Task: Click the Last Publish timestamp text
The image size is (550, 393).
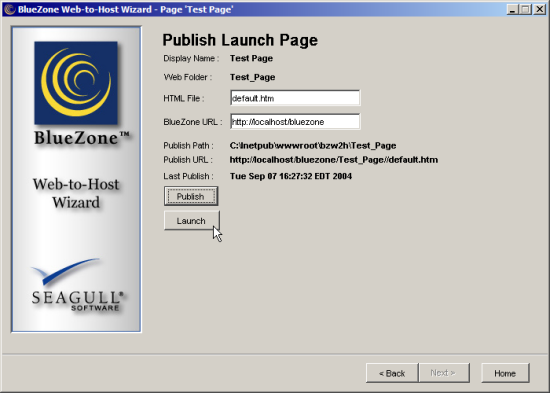Action: [291, 176]
